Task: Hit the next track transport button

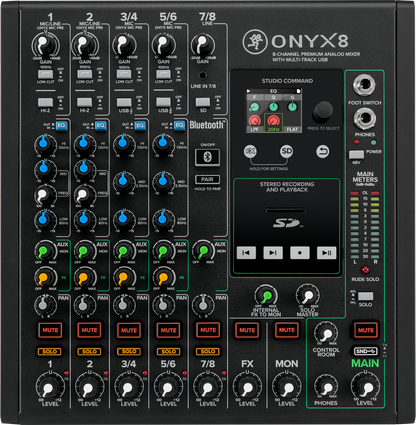Action: [x=273, y=253]
